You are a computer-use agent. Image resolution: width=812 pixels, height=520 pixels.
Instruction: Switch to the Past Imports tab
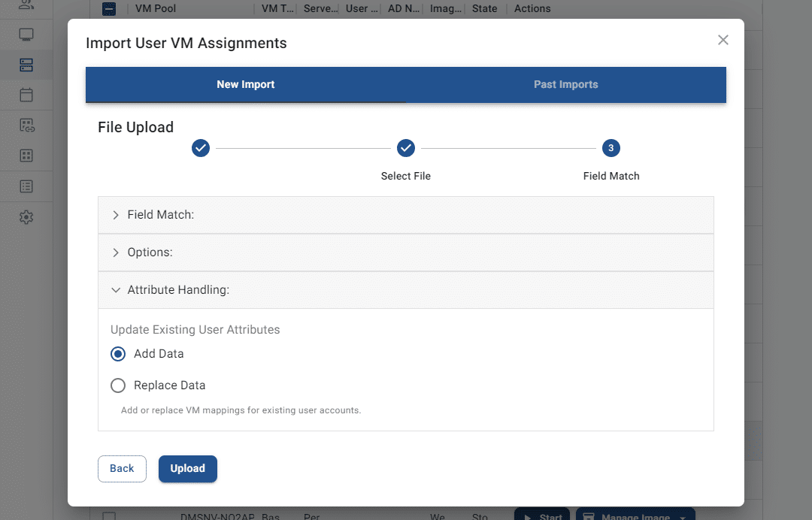565,85
